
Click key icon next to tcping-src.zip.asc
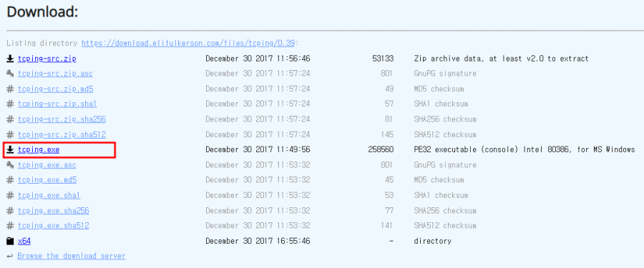pyautogui.click(x=10, y=74)
